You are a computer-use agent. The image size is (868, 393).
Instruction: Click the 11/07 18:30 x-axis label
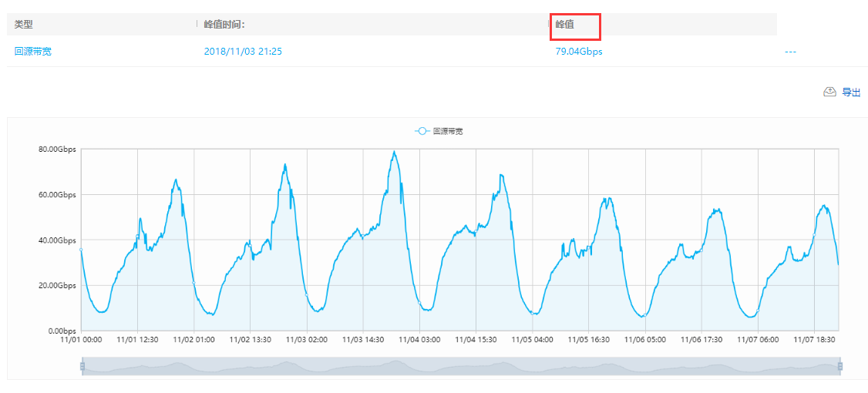coord(816,339)
